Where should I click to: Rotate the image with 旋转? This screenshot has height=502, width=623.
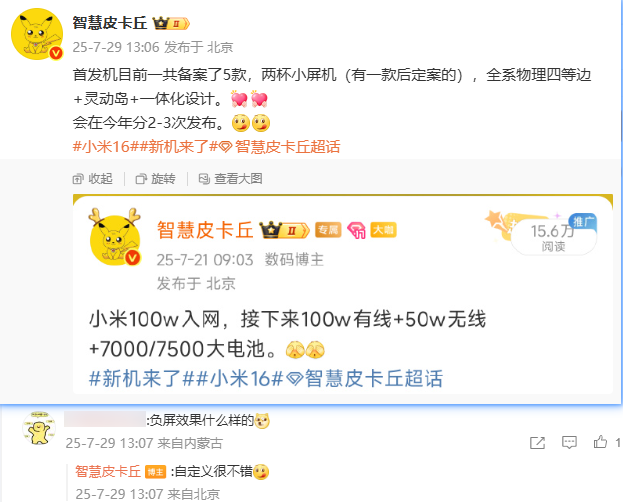155,179
